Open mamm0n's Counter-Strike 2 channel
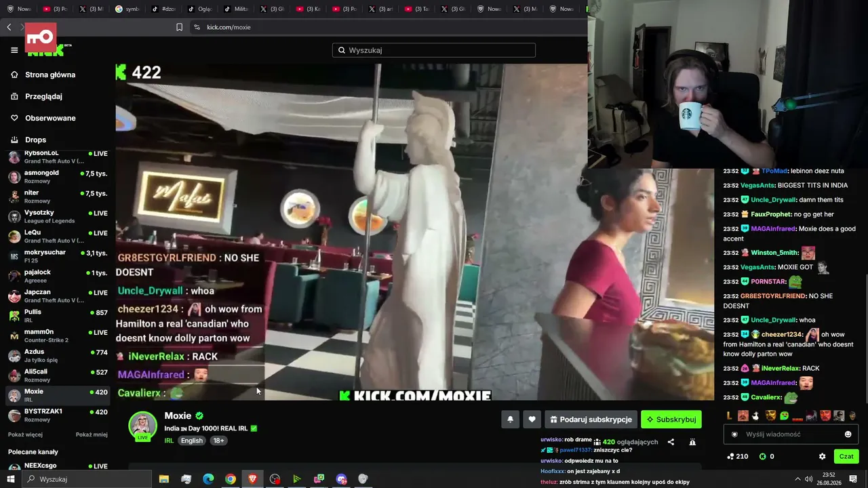Screen dimensions: 868x488 (x=58, y=335)
